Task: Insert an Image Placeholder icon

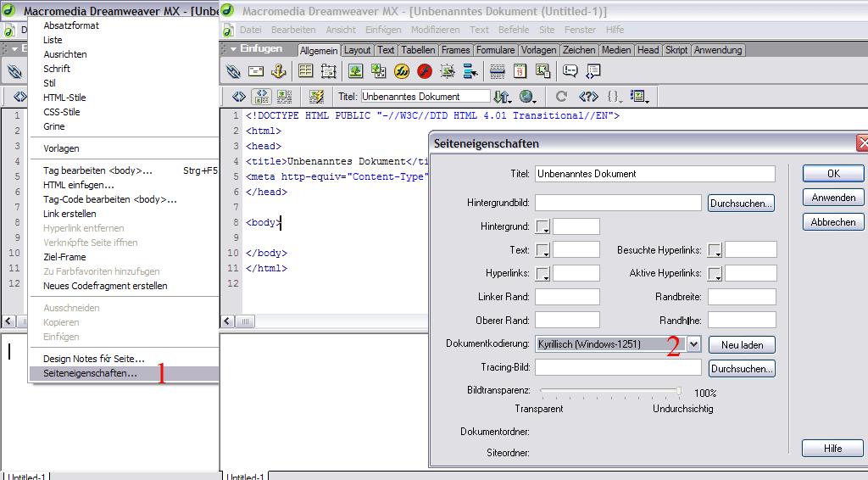Action: 379,71
